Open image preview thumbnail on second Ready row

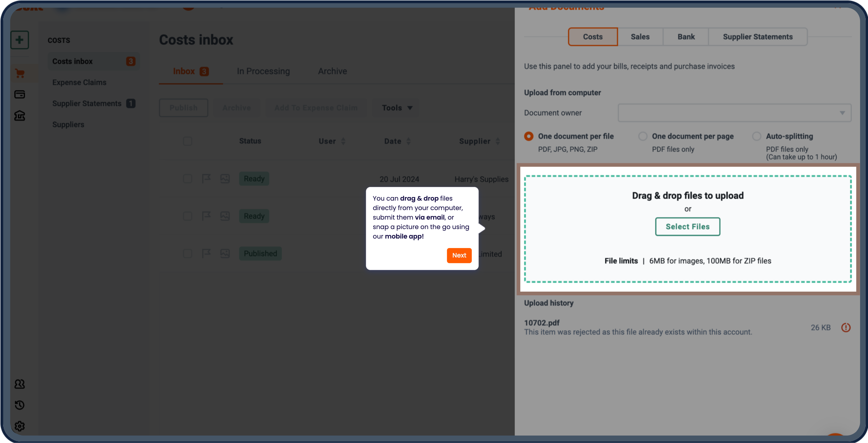225,216
